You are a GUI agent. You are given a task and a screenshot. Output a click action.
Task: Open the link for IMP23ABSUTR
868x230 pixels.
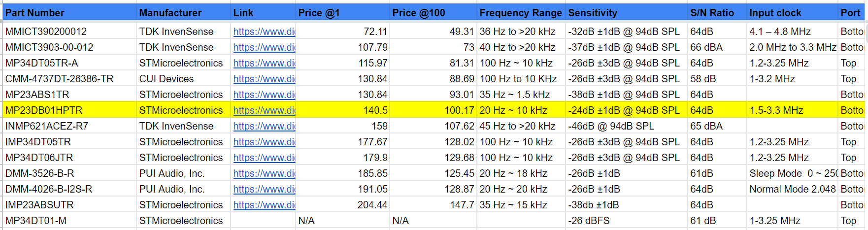(264, 205)
